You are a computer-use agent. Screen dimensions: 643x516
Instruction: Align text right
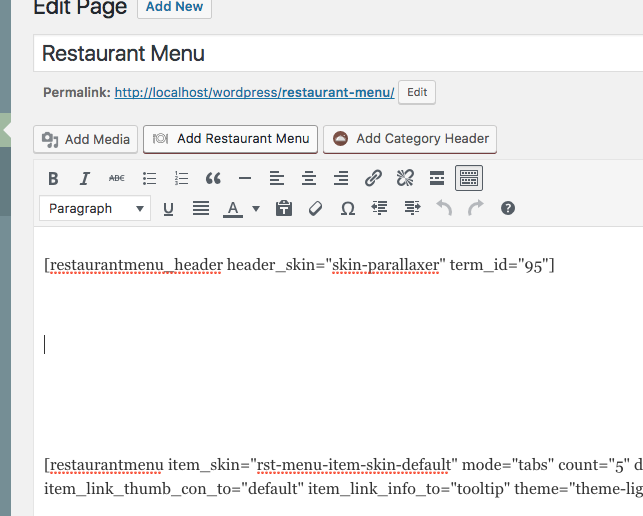pos(341,178)
